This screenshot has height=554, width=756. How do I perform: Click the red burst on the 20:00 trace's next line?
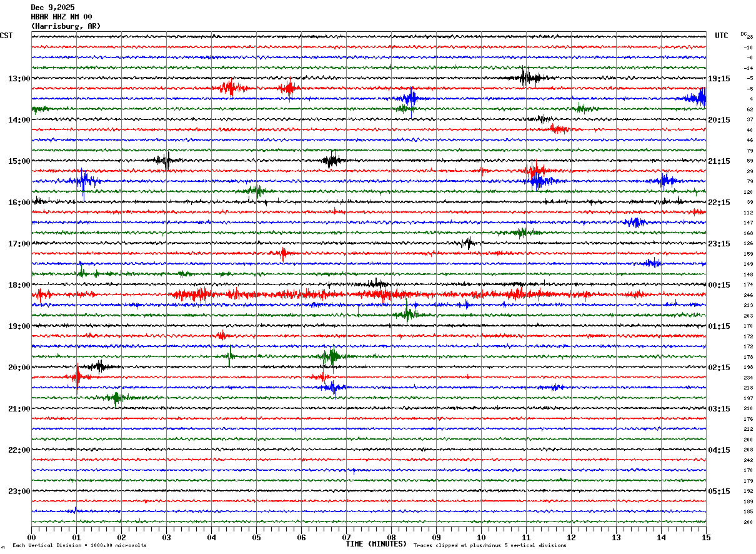click(77, 376)
